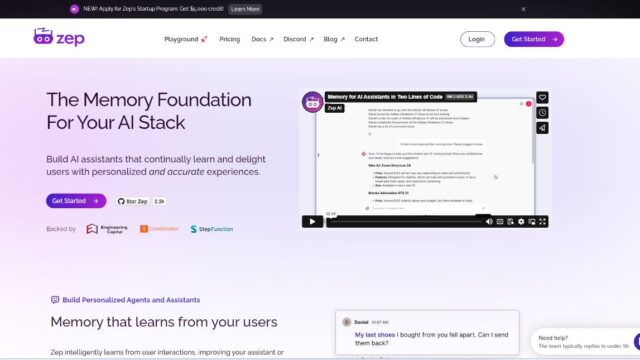Go to the Pricing page
640x360 pixels.
pyautogui.click(x=230, y=39)
